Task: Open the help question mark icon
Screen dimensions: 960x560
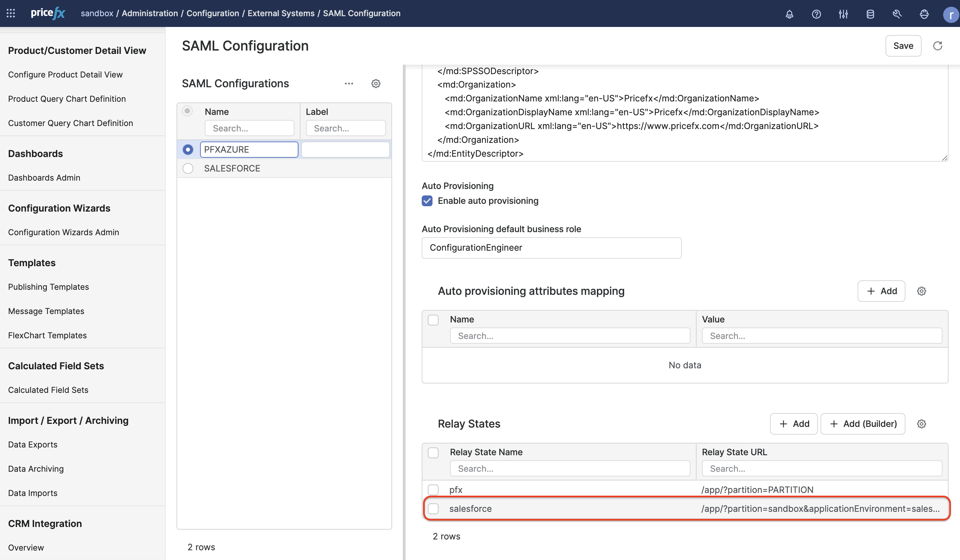Action: tap(816, 14)
